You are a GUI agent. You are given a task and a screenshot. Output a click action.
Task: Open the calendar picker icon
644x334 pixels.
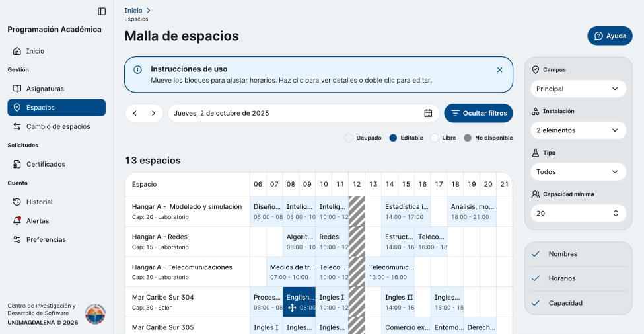(428, 113)
